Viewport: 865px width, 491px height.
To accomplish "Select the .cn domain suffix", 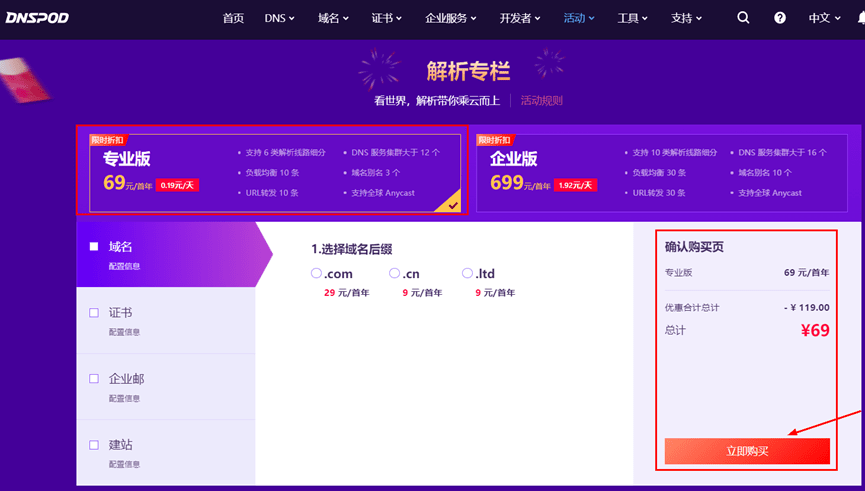I will (395, 273).
